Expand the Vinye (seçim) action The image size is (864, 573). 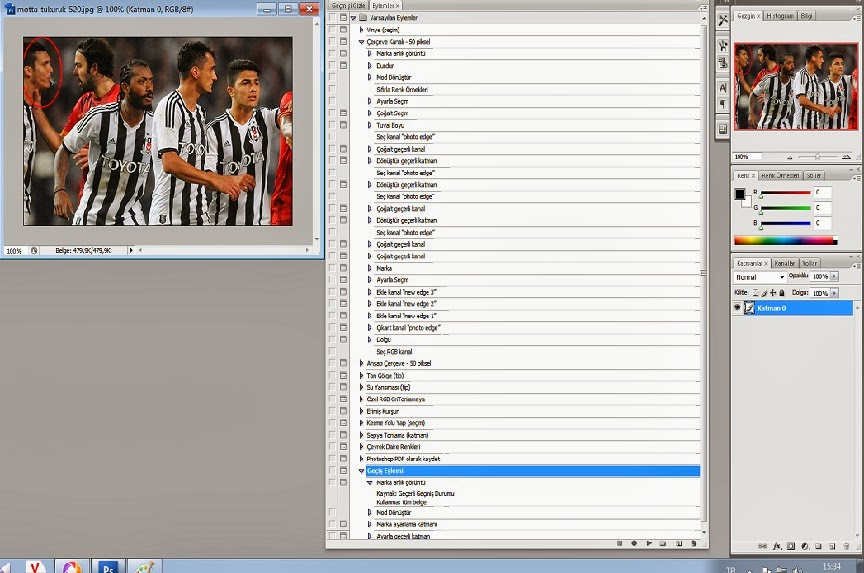point(361,30)
